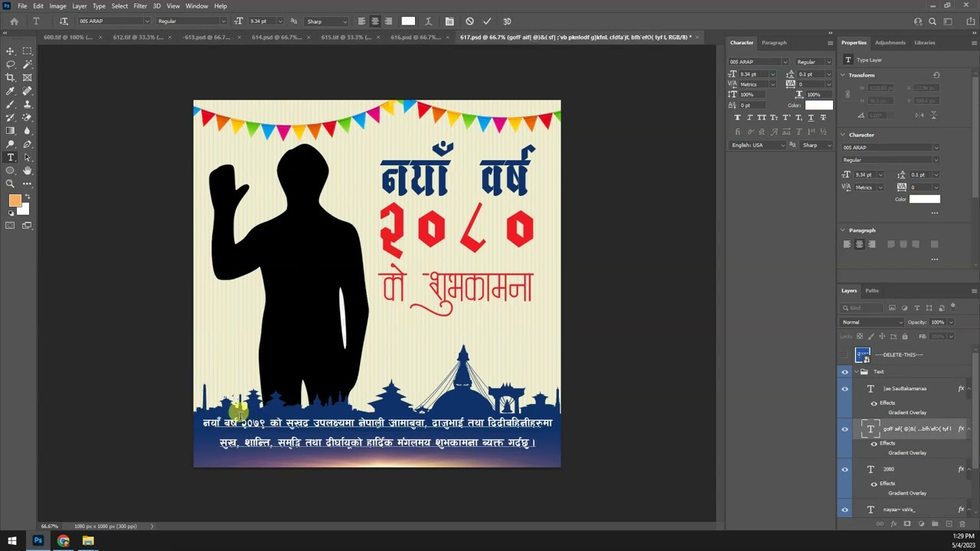The image size is (980, 551).
Task: Cancel current text edits
Action: click(469, 21)
